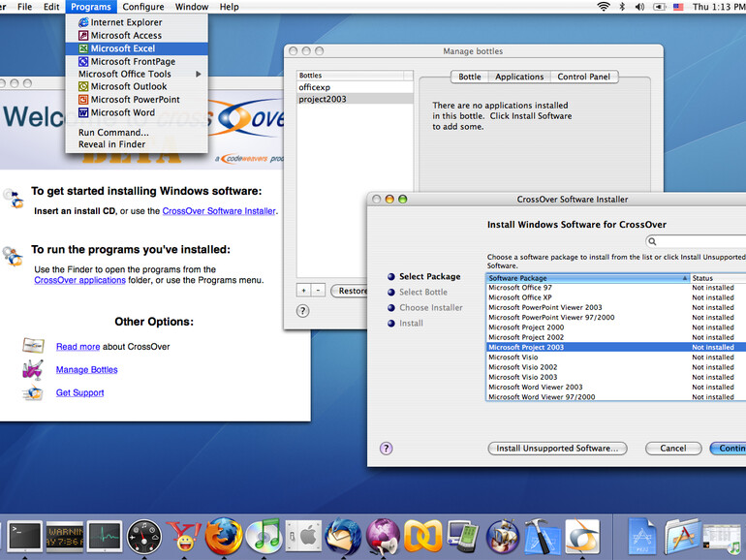The height and width of the screenshot is (560, 746).
Task: Click the remove bottle minus button
Action: pos(318,291)
